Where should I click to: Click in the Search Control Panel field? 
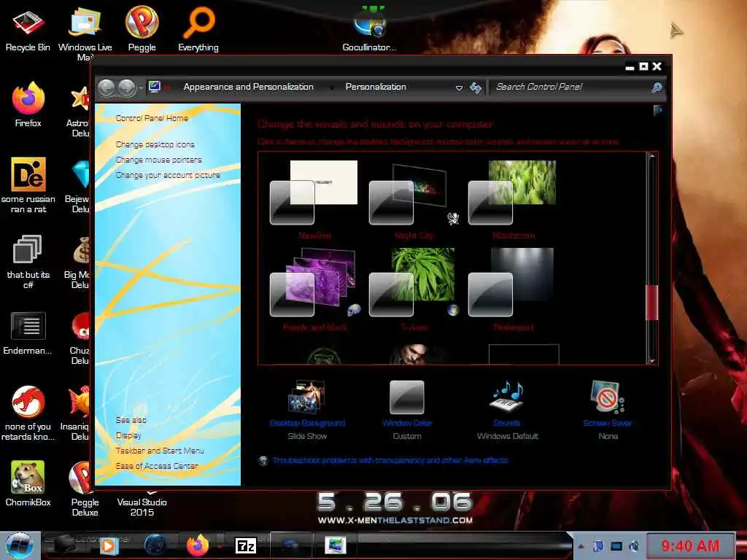point(570,87)
